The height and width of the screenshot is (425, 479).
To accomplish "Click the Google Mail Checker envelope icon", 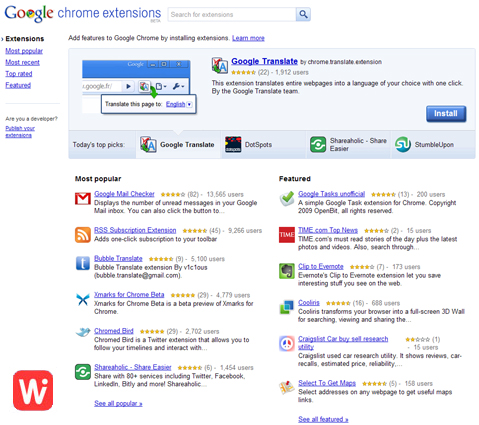I will 83,199.
